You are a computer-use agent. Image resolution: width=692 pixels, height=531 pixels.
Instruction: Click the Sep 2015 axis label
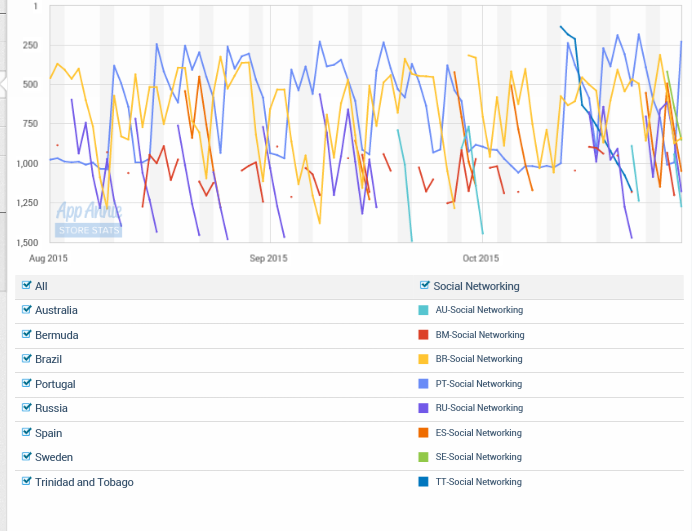(x=267, y=259)
